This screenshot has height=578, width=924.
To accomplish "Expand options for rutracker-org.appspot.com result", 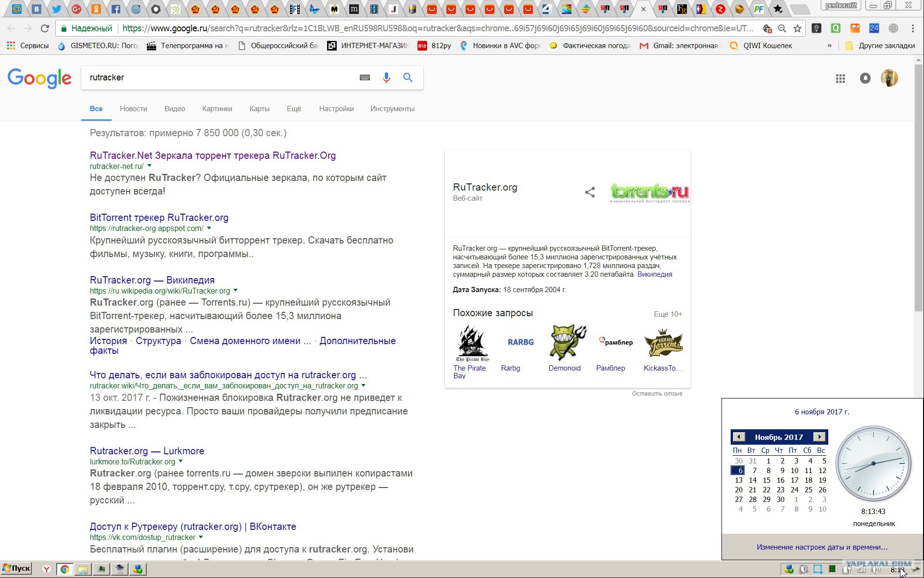I will (209, 228).
